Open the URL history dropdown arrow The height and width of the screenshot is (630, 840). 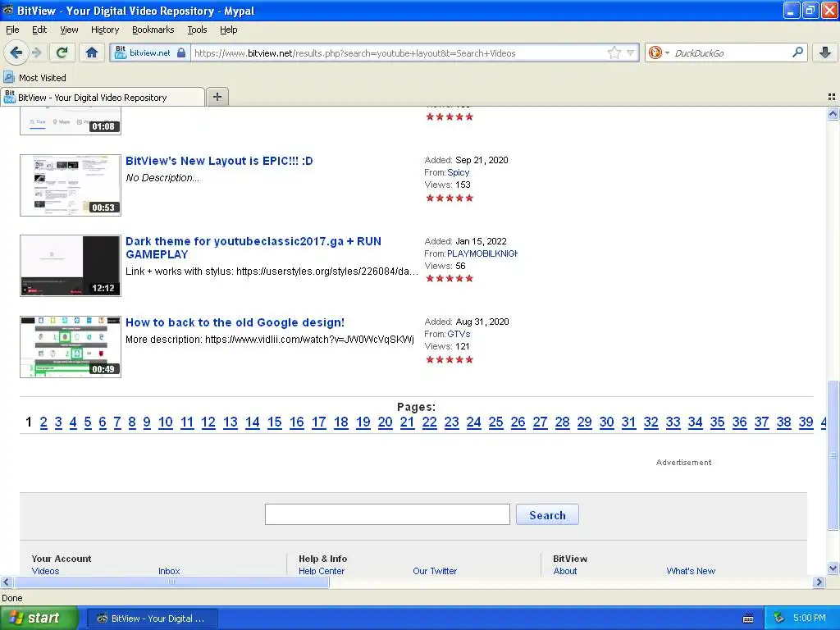click(x=631, y=52)
